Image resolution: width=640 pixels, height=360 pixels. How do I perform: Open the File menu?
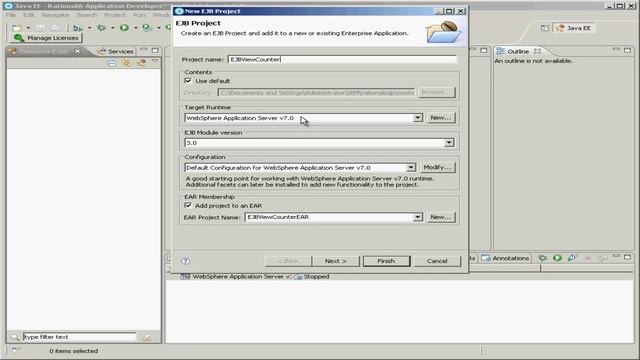11,15
